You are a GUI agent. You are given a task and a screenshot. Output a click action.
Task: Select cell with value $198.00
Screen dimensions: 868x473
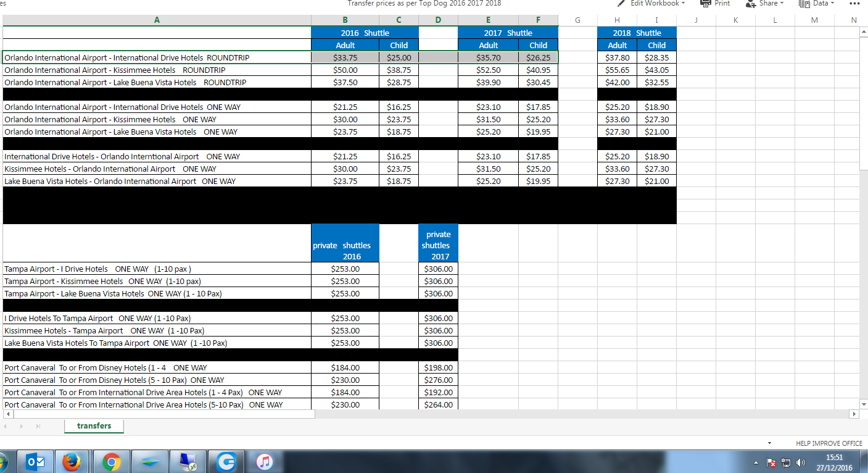click(x=439, y=367)
